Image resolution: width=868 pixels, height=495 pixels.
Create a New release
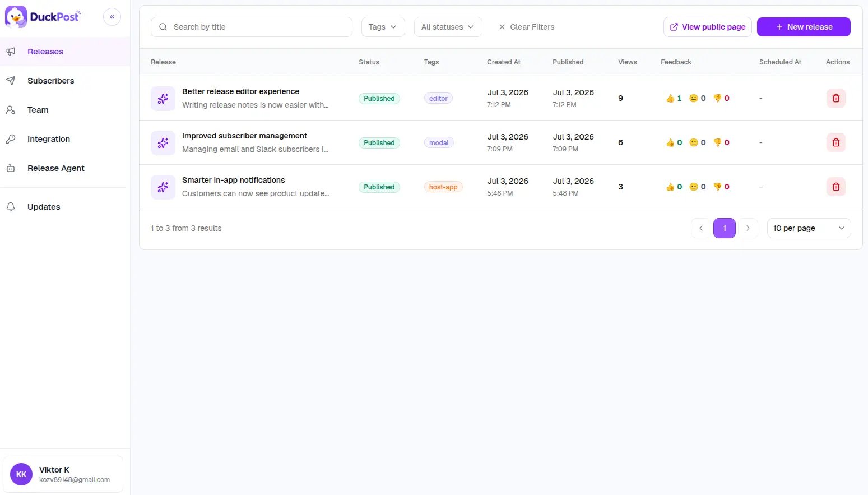point(804,27)
